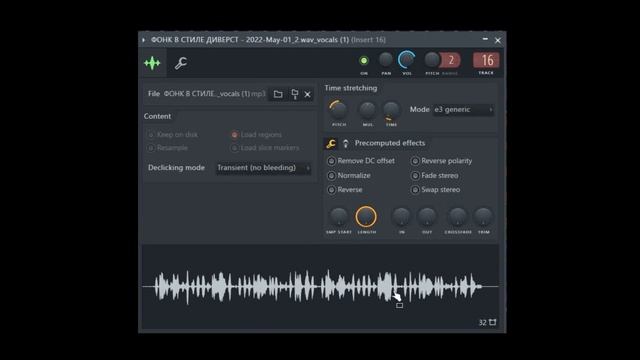Image resolution: width=640 pixels, height=360 pixels.
Task: Click the window title ФОНК В СТИЛЕ ДИВЕРСТ
Action: pyautogui.click(x=195, y=40)
